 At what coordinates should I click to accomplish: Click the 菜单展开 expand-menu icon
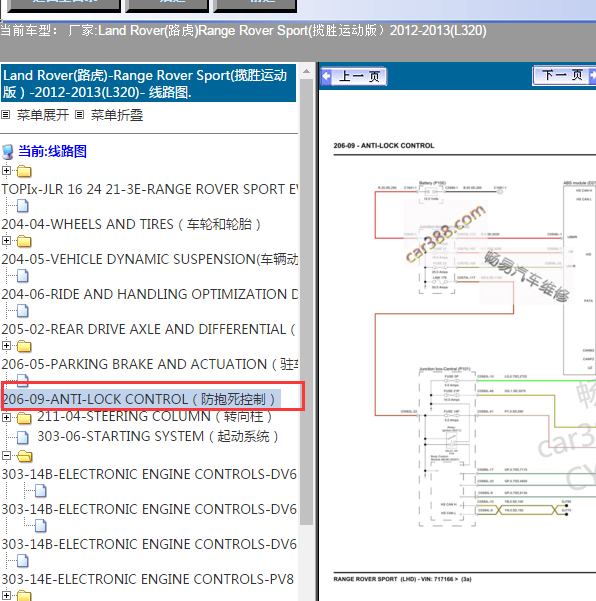tap(5, 115)
